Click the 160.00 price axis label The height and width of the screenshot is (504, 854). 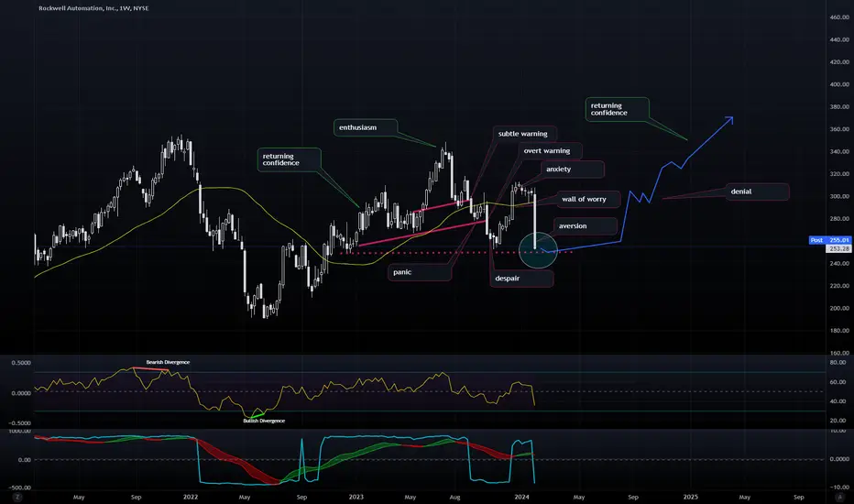click(839, 353)
